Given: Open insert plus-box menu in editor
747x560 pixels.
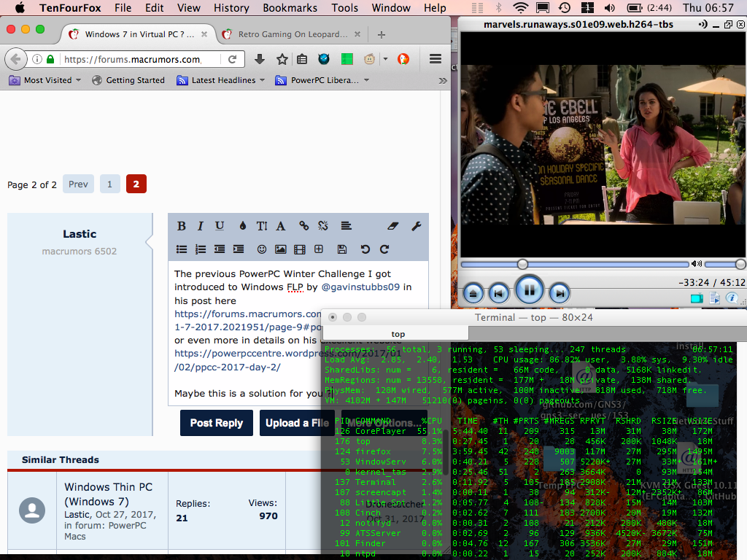Looking at the screenshot, I should [319, 249].
